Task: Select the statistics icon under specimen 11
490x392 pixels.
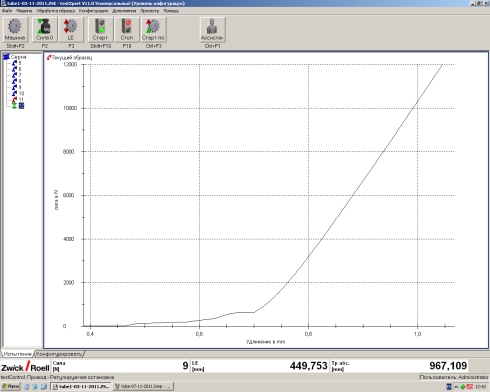Action: point(18,106)
